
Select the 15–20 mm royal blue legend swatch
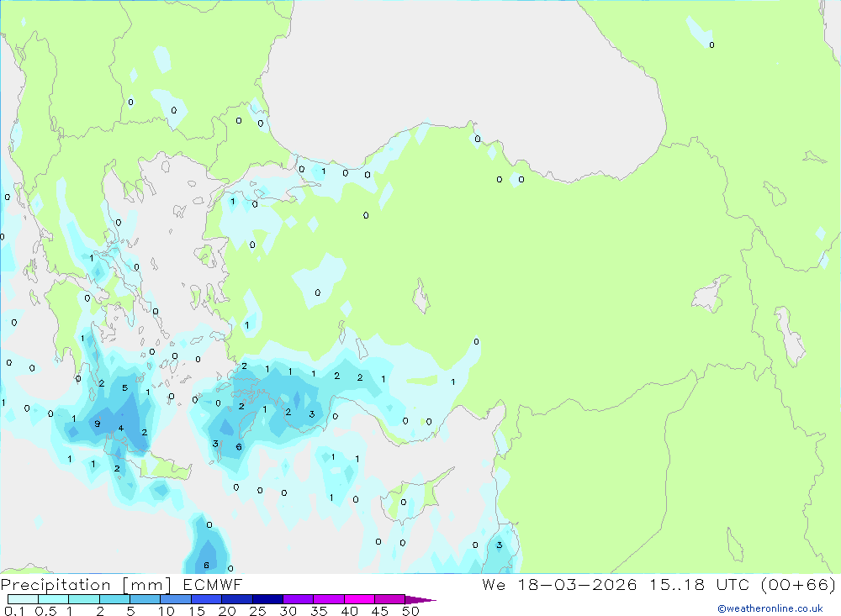point(207,599)
